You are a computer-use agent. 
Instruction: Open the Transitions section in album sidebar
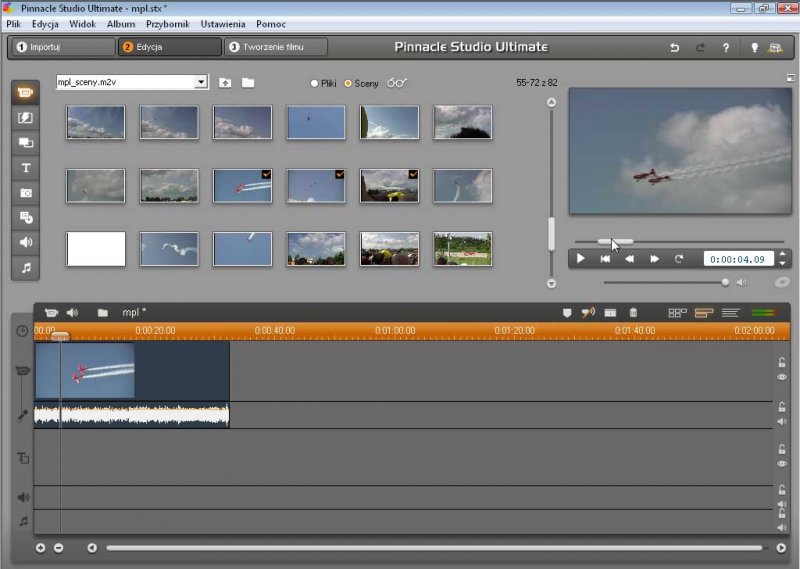(26, 118)
